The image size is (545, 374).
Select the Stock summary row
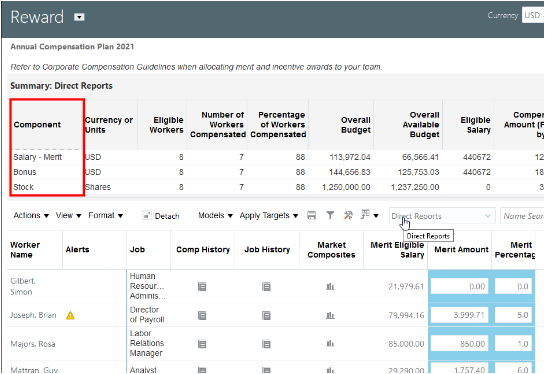pyautogui.click(x=276, y=187)
